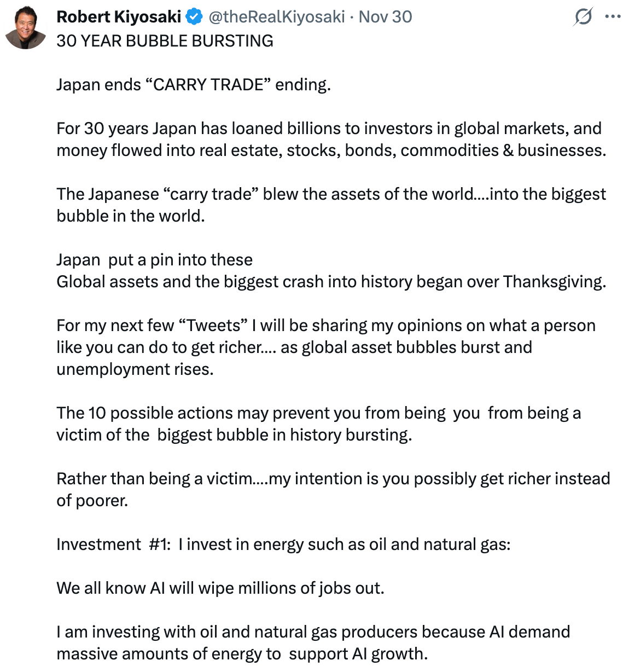Open the @theRealKiyosaki handle link

276,17
